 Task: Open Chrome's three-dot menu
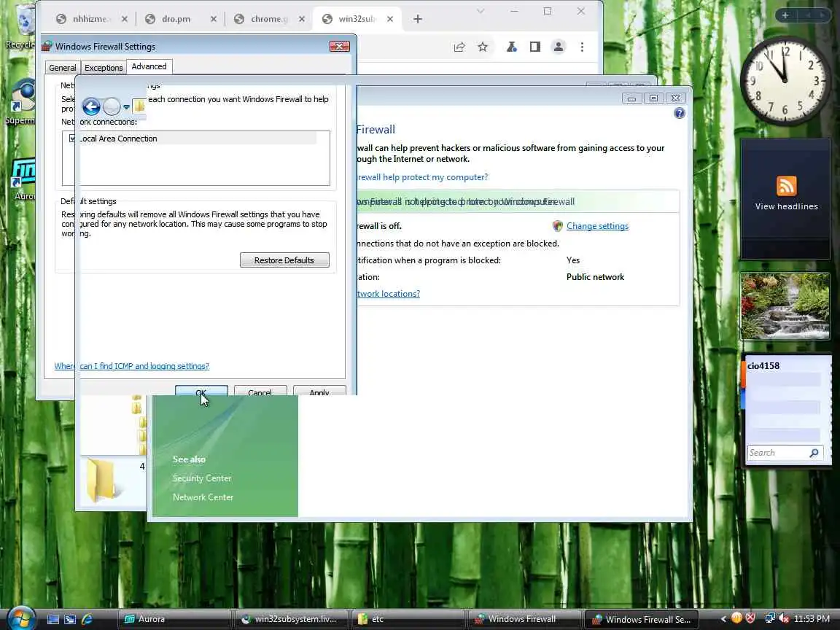[582, 47]
